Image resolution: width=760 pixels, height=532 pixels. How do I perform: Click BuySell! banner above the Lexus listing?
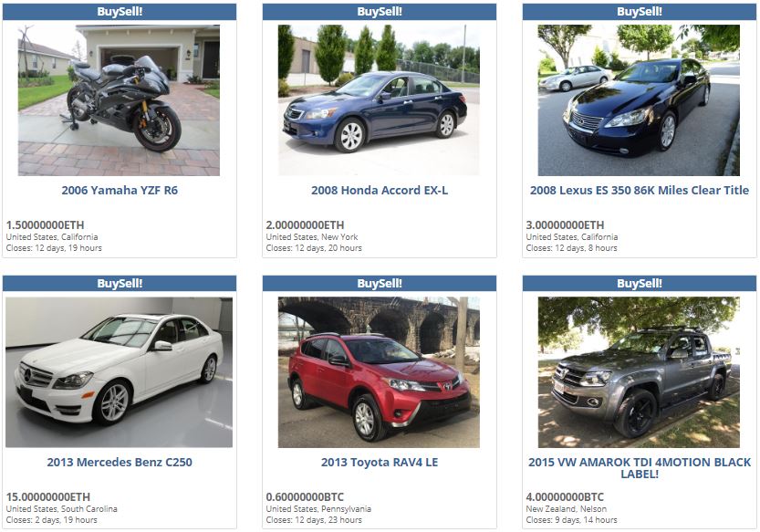(x=640, y=12)
